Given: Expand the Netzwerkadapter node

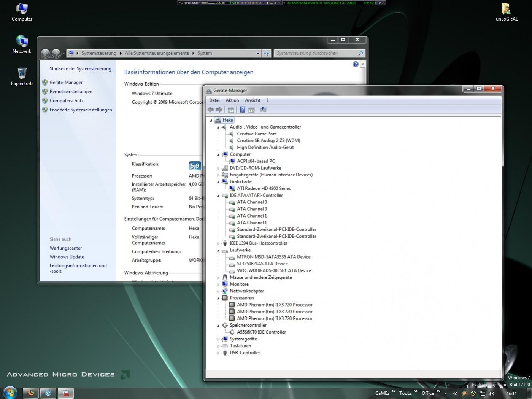Looking at the screenshot, I should coord(218,291).
